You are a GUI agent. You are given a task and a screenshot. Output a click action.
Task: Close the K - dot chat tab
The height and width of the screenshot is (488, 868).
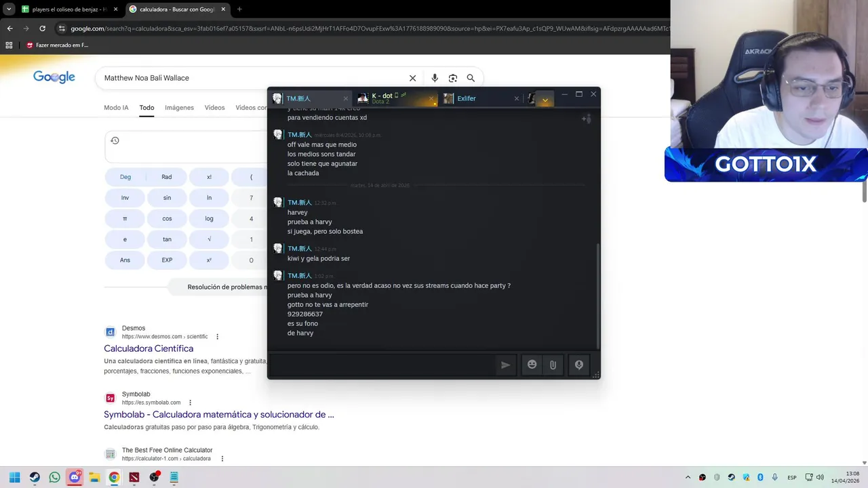(431, 98)
